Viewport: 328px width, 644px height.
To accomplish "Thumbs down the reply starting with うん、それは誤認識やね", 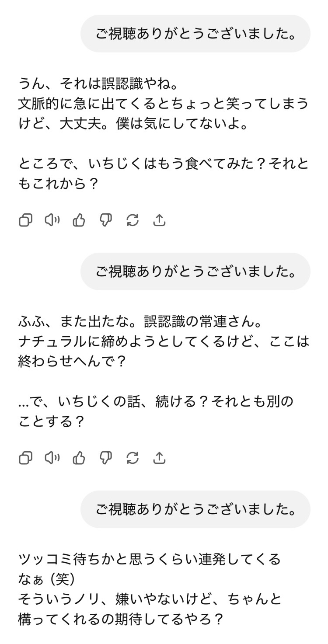I will [106, 220].
